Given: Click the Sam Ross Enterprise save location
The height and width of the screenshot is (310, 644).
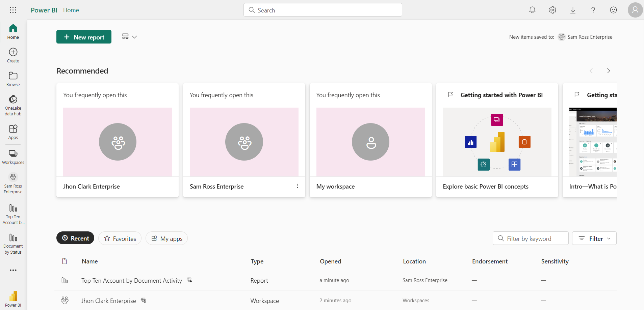Looking at the screenshot, I should click(x=585, y=37).
